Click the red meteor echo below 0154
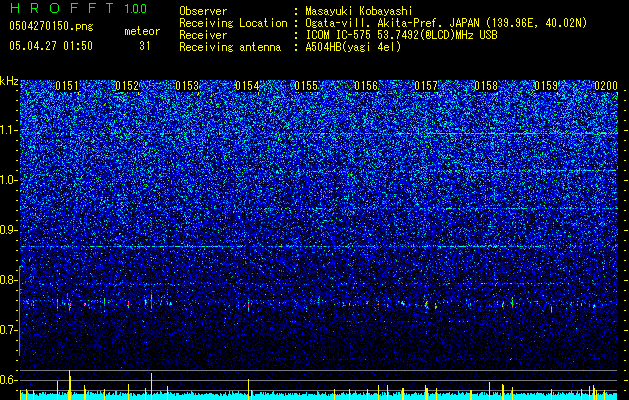Viewport: 629px width, 400px height. point(248,306)
